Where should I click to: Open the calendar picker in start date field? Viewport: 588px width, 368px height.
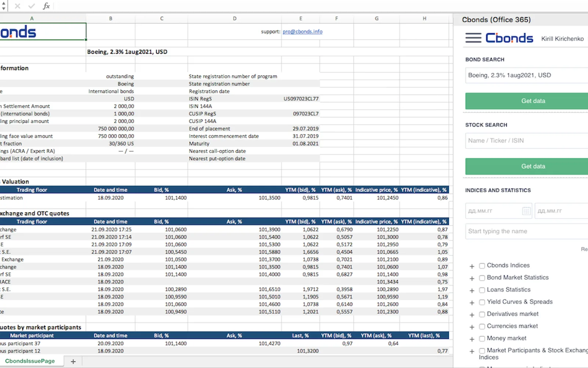click(526, 211)
